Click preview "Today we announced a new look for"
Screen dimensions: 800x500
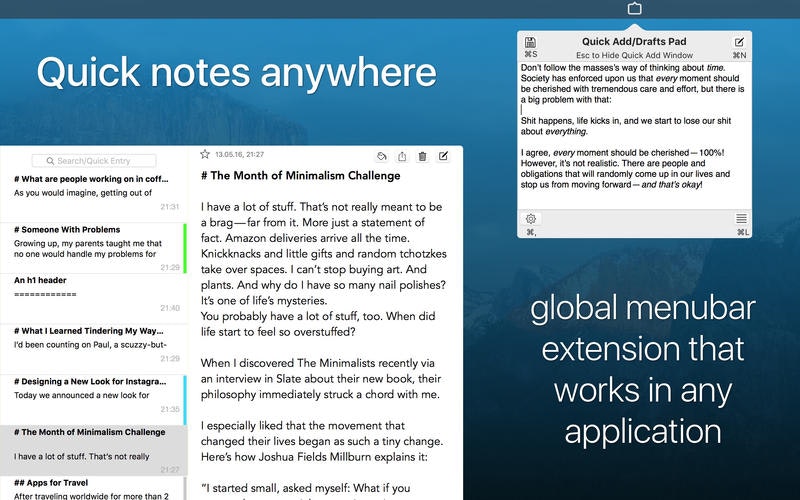[x=82, y=395]
